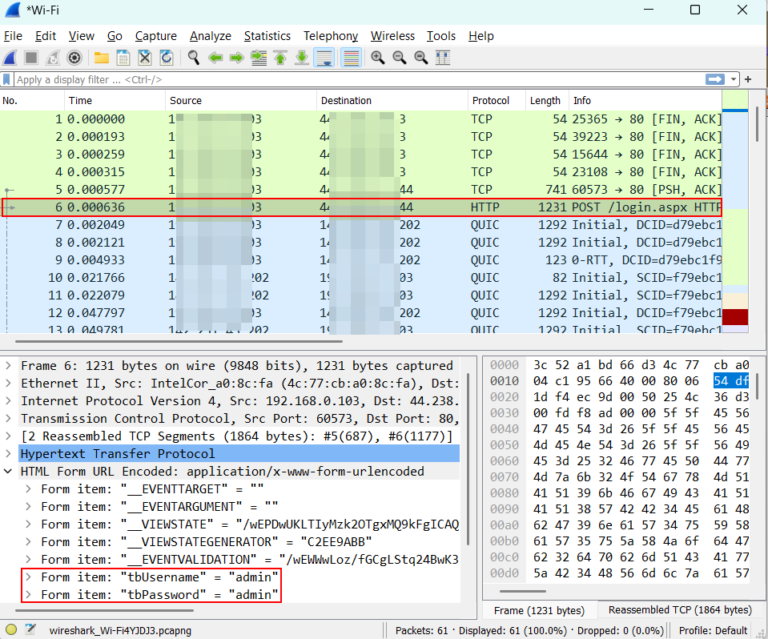This screenshot has width=768, height=639.
Task: Open the Statistics menu
Action: tap(267, 36)
